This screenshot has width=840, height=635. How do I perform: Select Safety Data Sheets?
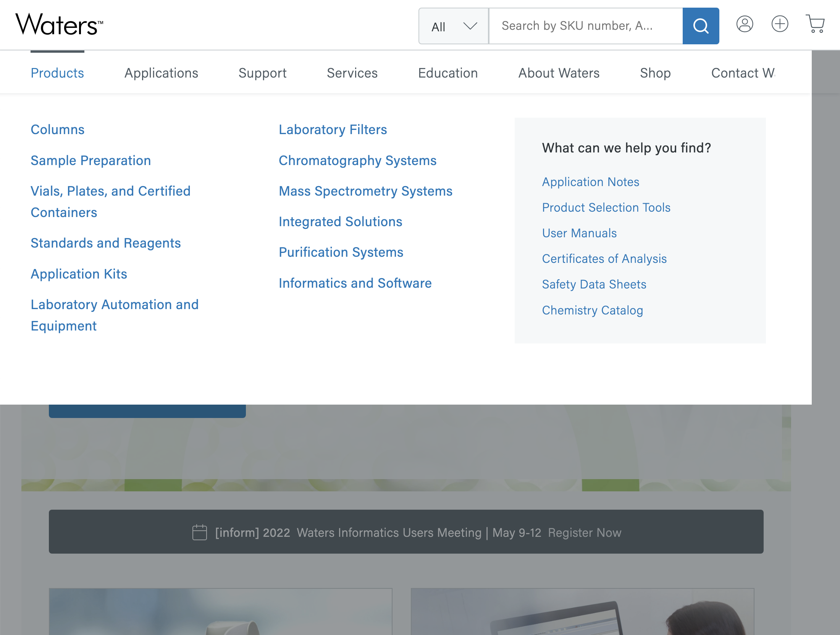(x=594, y=284)
